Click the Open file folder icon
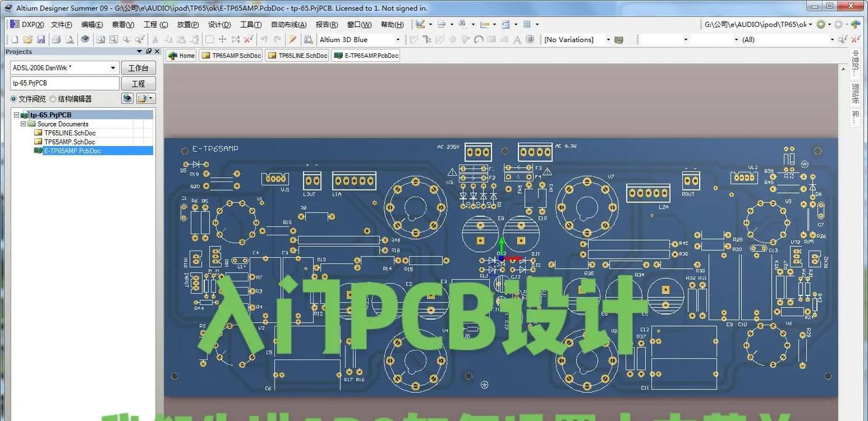Screen dimensions: 868x421 pos(28,39)
